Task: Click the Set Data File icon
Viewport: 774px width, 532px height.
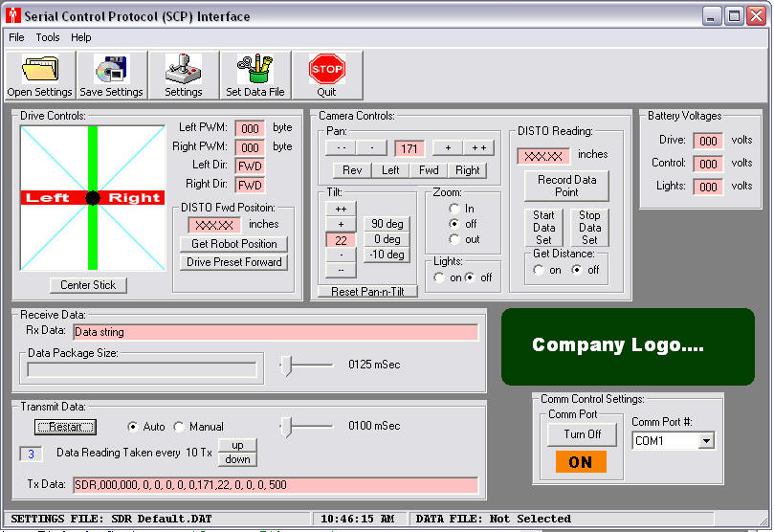Action: pyautogui.click(x=254, y=69)
